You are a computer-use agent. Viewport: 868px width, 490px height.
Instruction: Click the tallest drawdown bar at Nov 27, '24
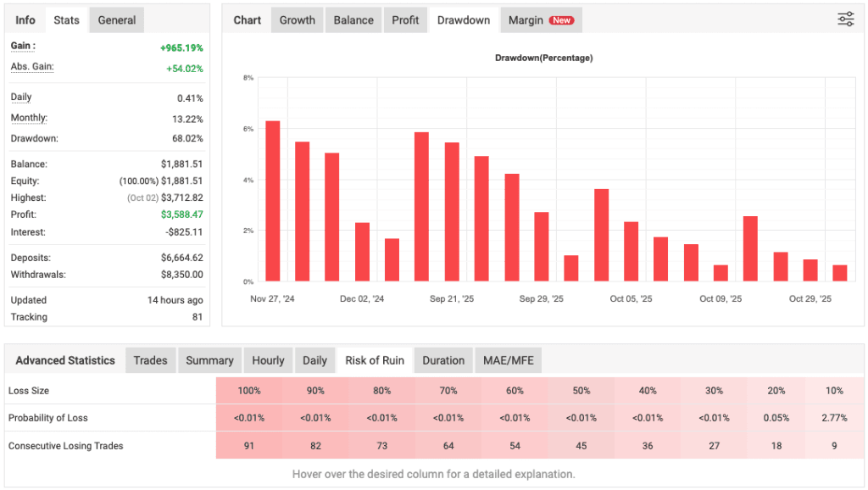tap(273, 201)
